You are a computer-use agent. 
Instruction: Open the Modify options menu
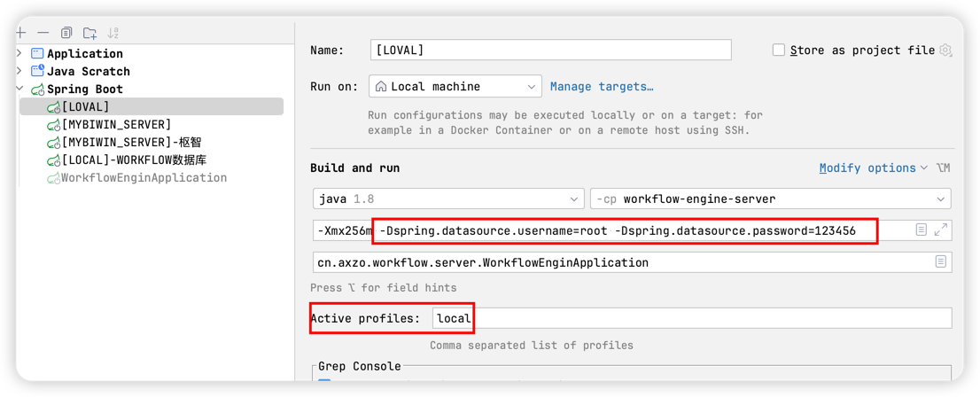tap(873, 167)
